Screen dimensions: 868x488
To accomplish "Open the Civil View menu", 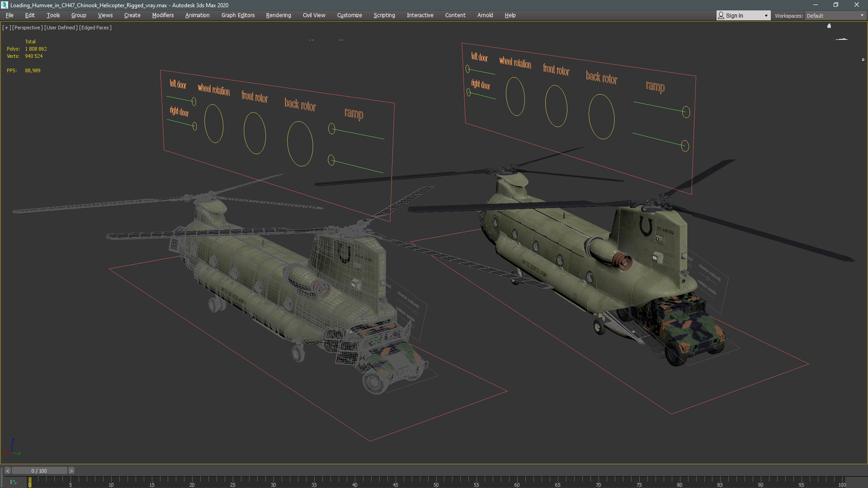I will 314,15.
